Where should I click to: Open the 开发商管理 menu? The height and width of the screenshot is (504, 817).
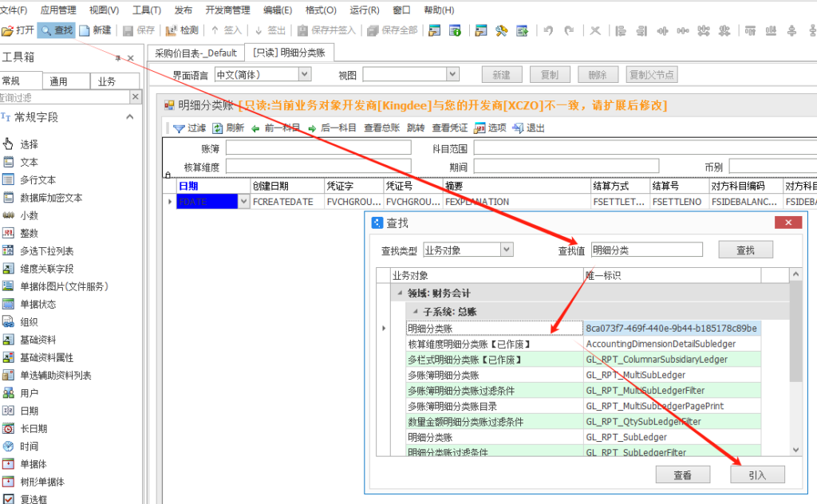pos(227,10)
